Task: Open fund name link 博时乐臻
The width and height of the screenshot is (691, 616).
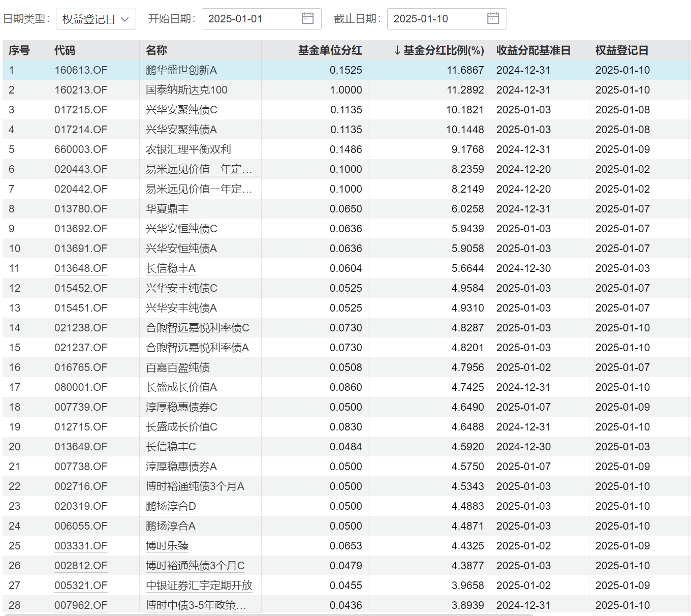Action: [x=167, y=546]
